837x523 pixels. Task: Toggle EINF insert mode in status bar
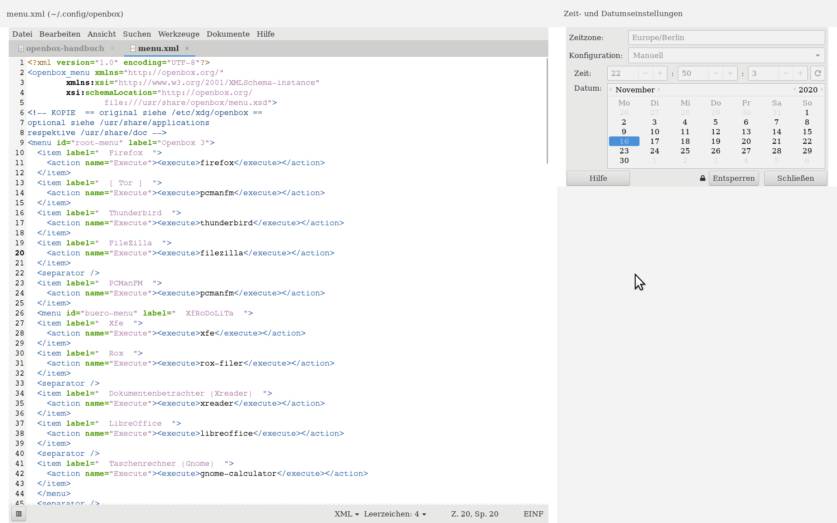pos(533,514)
